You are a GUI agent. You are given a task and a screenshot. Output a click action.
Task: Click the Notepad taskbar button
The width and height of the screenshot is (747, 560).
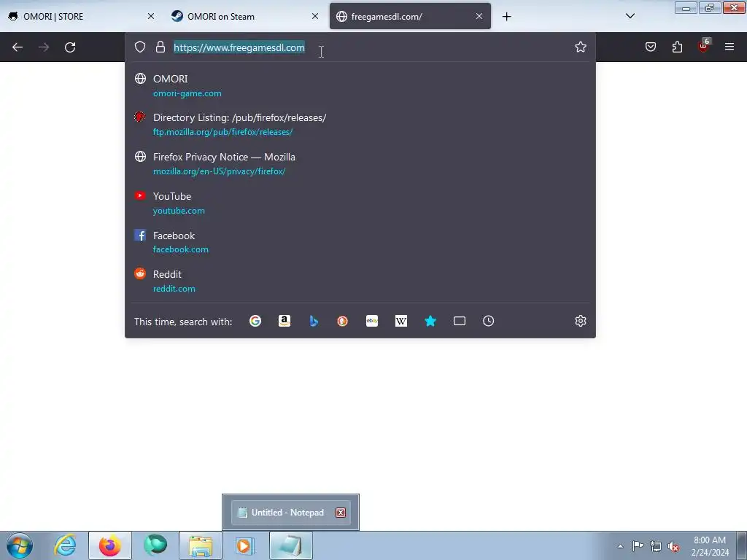[291, 545]
